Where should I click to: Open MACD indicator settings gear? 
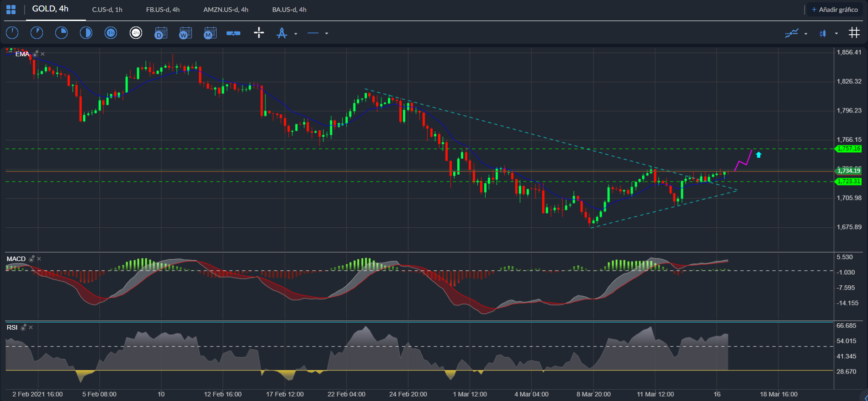coord(32,259)
